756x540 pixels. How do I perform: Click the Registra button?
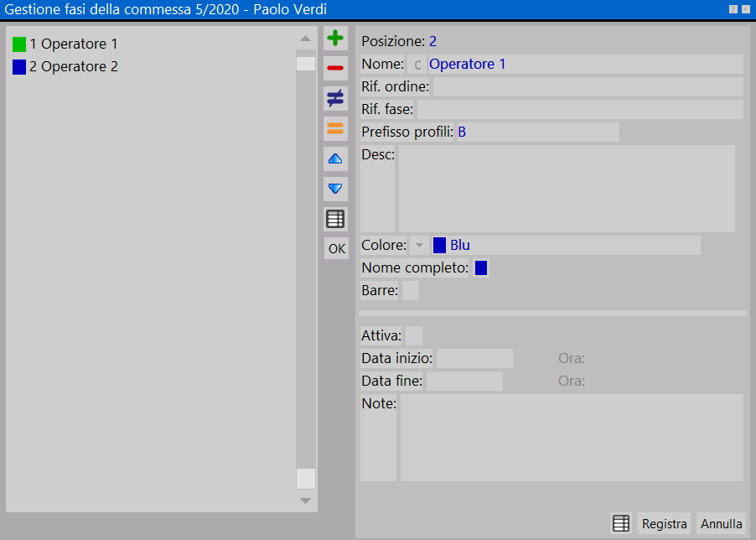point(665,523)
